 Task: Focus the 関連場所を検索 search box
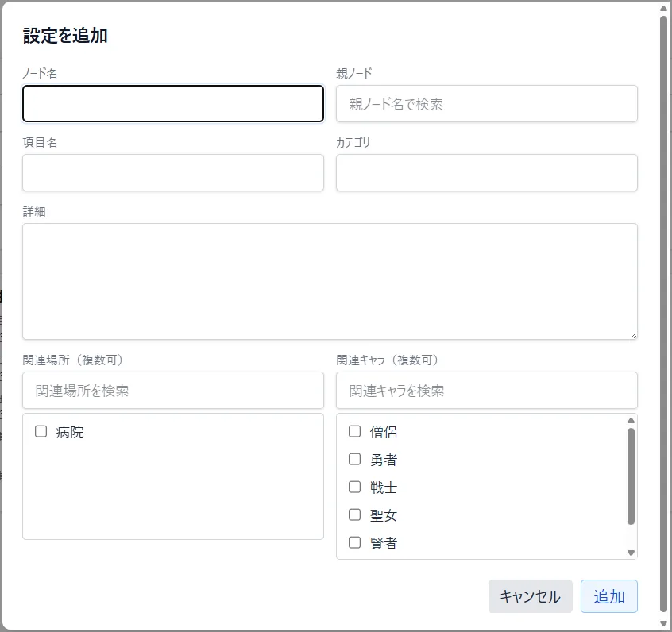point(173,391)
